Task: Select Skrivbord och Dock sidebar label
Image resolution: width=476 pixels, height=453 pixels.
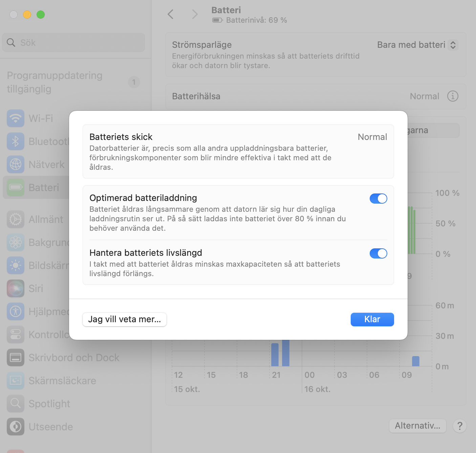Action: [x=74, y=357]
